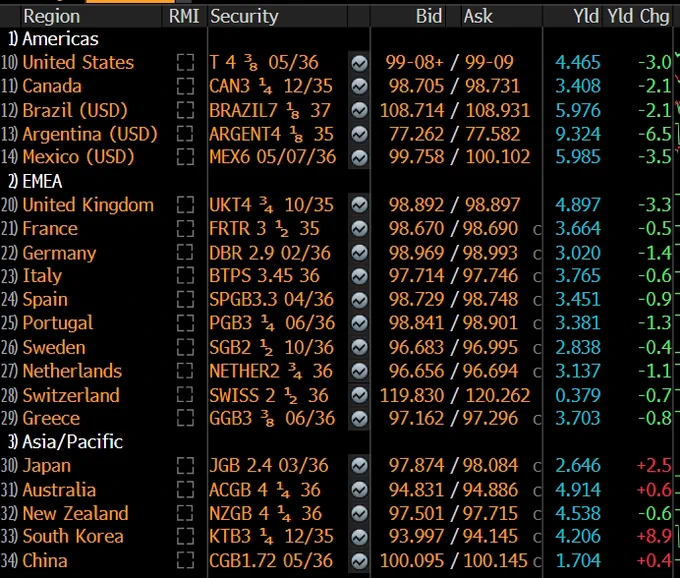Click Greece ask price 97.296
The width and height of the screenshot is (680, 578).
pyautogui.click(x=490, y=419)
